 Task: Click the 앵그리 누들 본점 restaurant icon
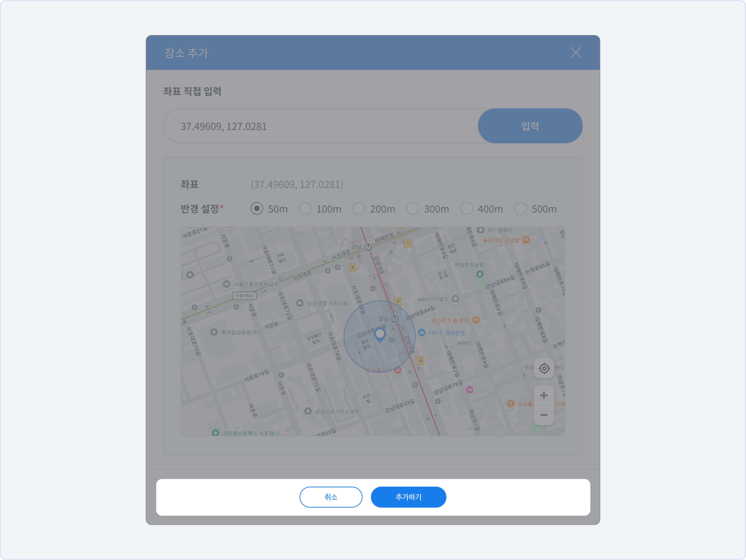tap(476, 320)
